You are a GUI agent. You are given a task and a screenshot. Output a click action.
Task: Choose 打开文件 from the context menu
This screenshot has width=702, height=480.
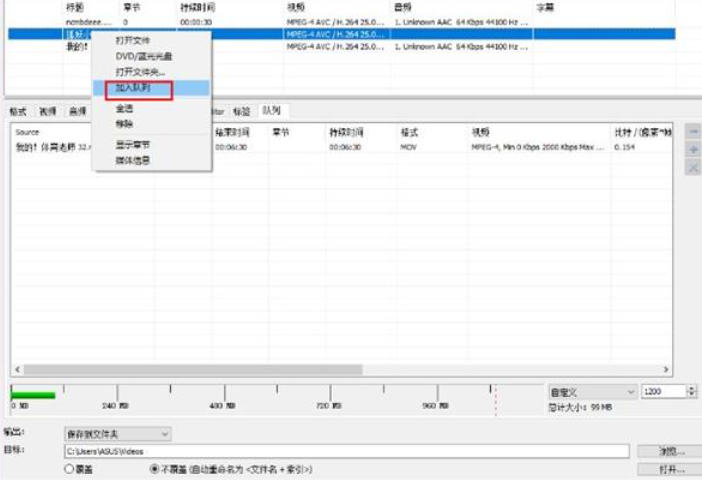tap(133, 41)
